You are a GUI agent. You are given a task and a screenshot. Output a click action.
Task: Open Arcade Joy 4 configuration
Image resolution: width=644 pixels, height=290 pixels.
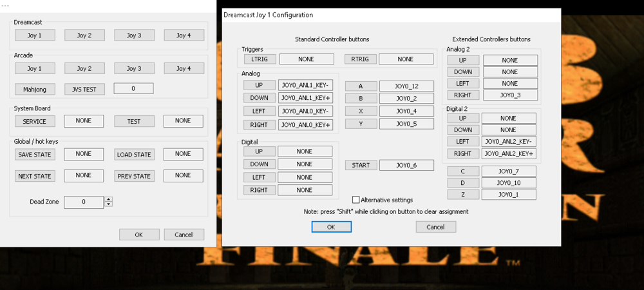pyautogui.click(x=184, y=68)
